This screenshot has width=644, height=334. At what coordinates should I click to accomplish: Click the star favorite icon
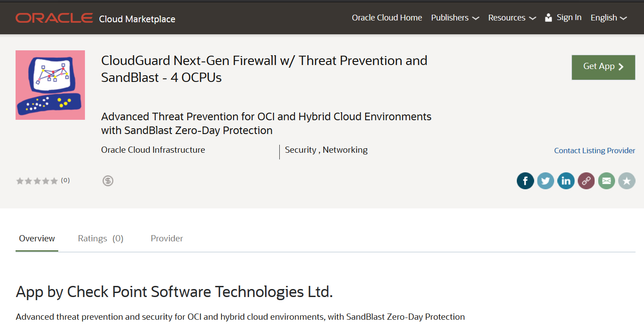pos(627,181)
